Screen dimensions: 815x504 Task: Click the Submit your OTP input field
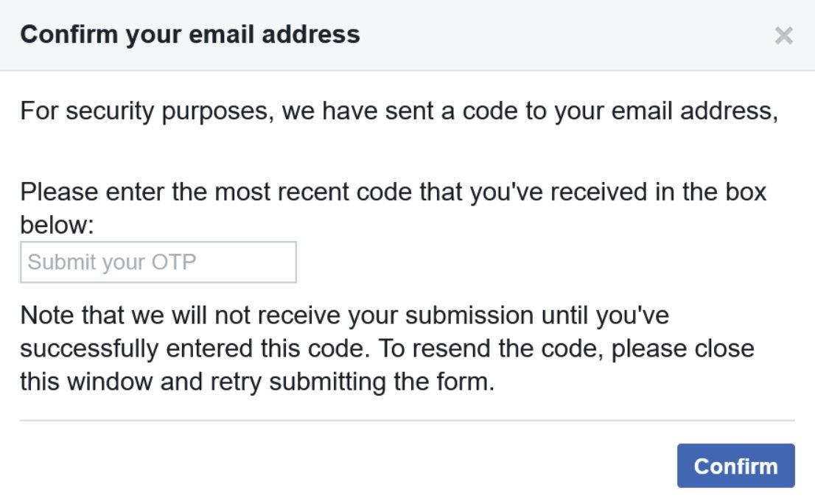158,262
